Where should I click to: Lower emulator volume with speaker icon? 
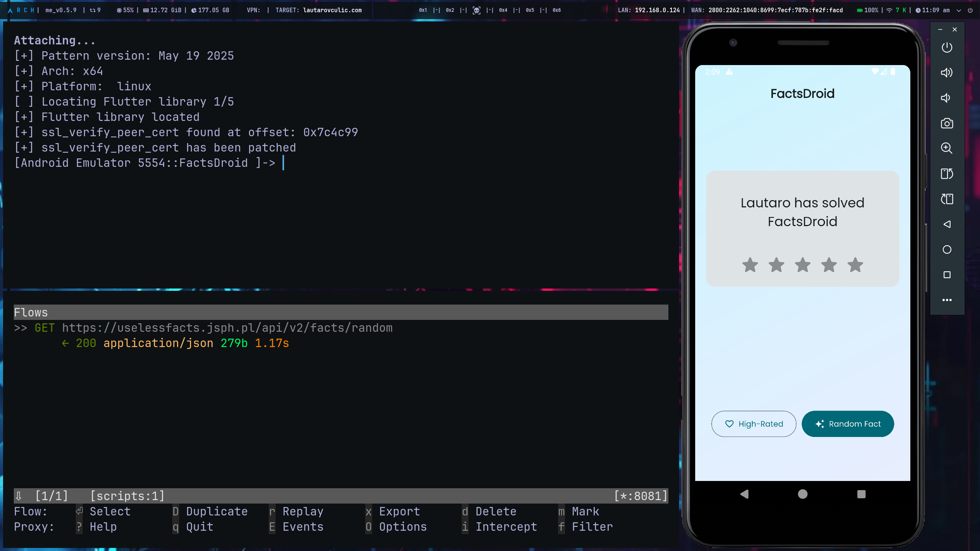pyautogui.click(x=946, y=98)
